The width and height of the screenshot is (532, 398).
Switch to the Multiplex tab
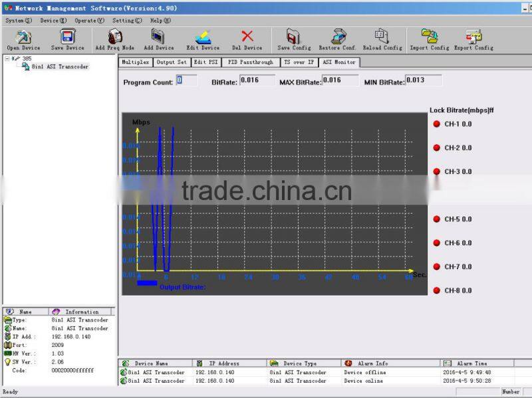coord(135,61)
